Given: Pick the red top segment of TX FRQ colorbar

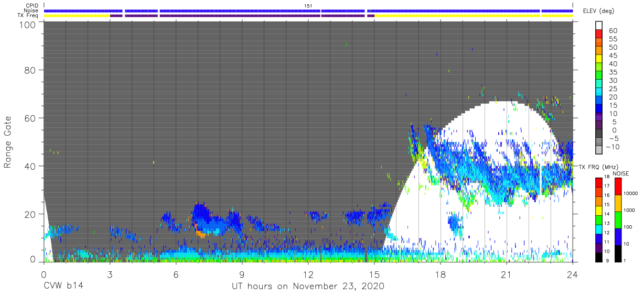Looking at the screenshot, I should [x=599, y=182].
